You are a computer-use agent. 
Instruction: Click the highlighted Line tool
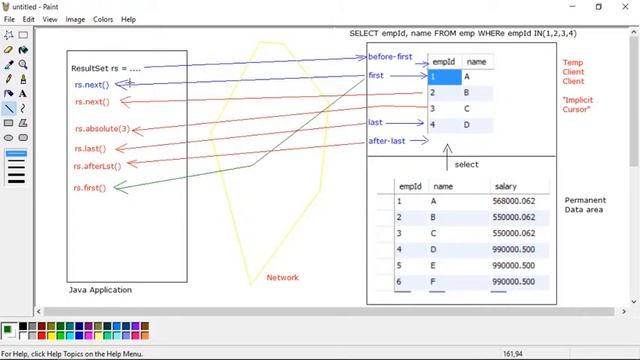click(9, 108)
